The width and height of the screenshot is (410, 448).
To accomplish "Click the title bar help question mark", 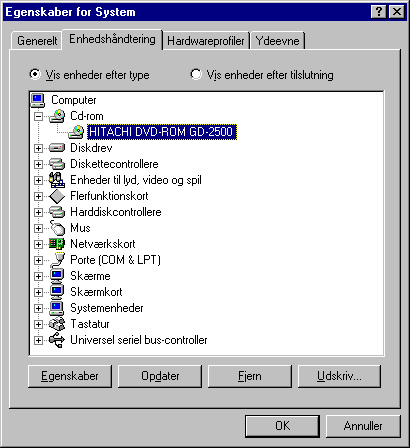I will pos(378,12).
